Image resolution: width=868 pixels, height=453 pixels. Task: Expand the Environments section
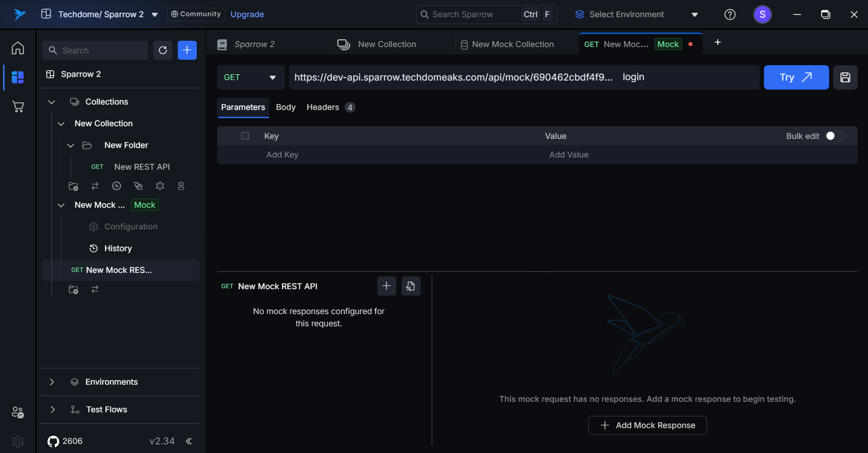[x=52, y=382]
